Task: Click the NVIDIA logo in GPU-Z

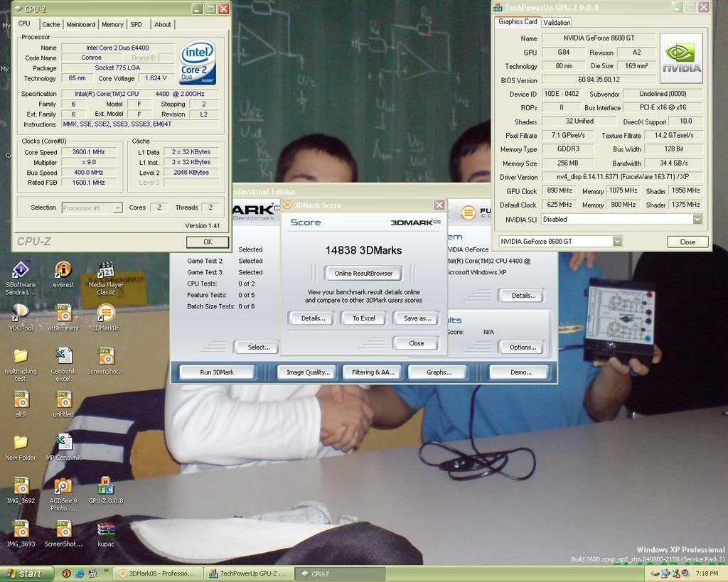Action: pyautogui.click(x=681, y=58)
